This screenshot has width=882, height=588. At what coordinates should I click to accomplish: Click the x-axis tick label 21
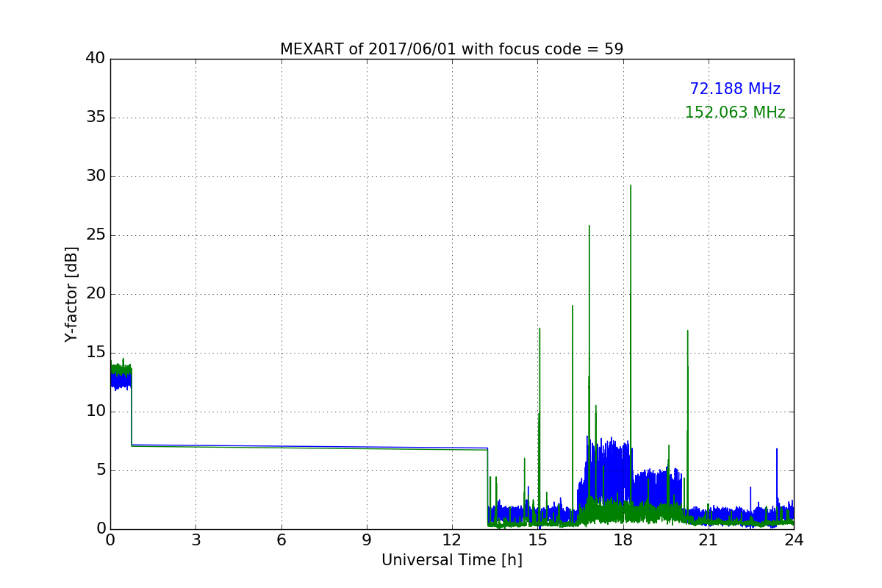coord(708,540)
